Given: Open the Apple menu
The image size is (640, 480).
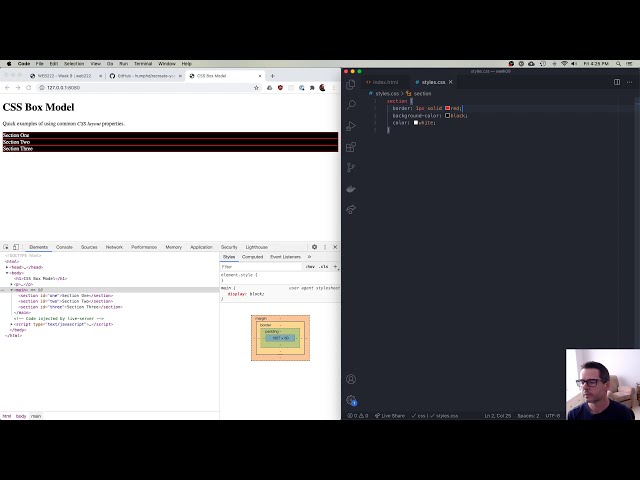Looking at the screenshot, I should [x=9, y=64].
